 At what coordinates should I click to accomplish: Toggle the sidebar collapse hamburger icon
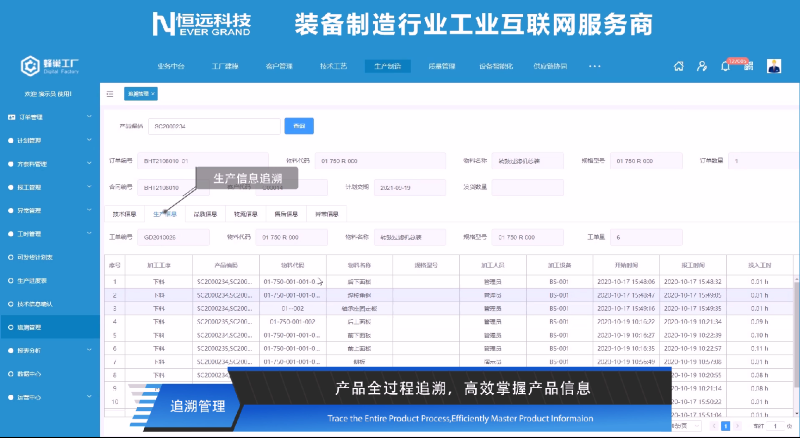[x=110, y=94]
